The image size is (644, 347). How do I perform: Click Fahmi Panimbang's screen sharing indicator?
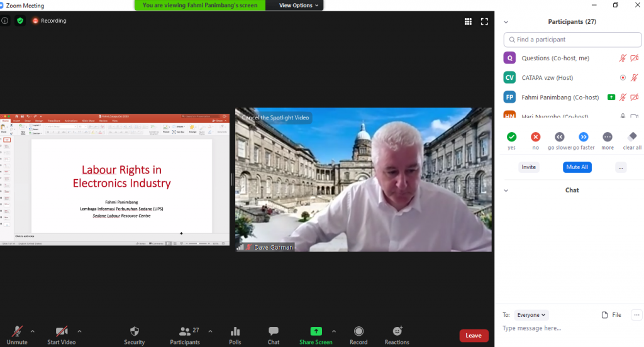[611, 97]
